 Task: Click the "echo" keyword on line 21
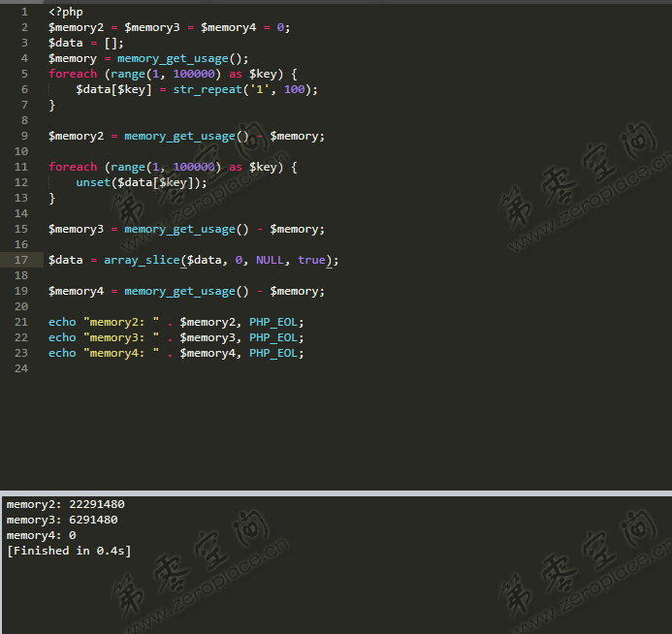coord(62,322)
